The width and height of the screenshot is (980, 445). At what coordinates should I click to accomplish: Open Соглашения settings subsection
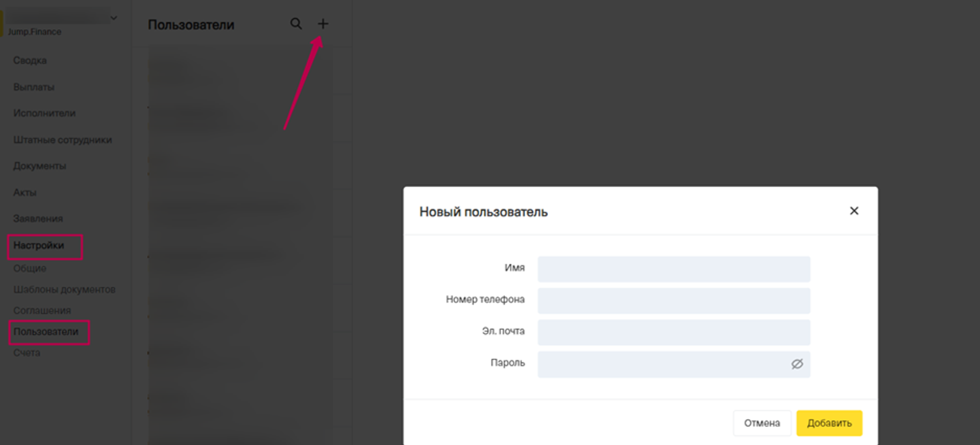42,310
